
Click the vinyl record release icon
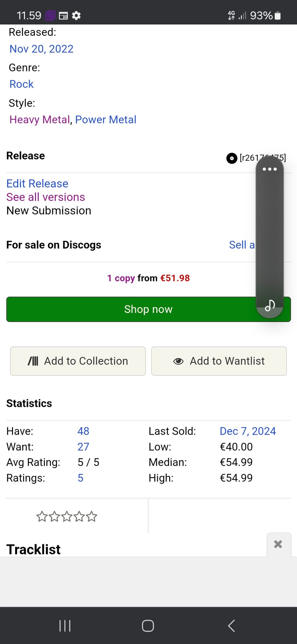(x=232, y=158)
